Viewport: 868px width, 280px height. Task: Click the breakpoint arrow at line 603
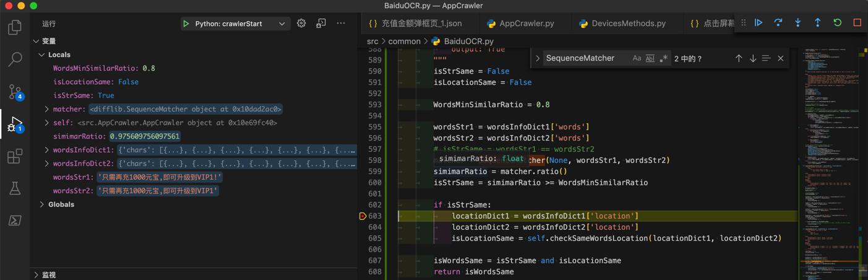(x=363, y=216)
